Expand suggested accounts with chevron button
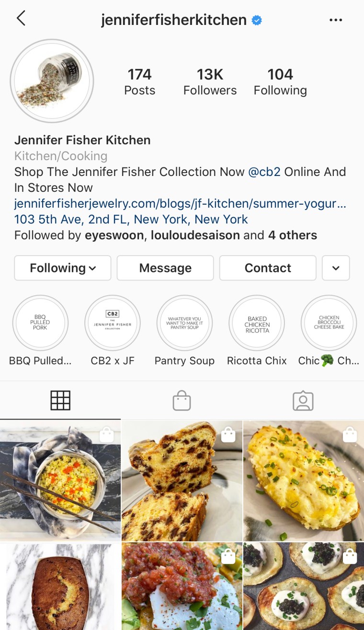 point(336,268)
